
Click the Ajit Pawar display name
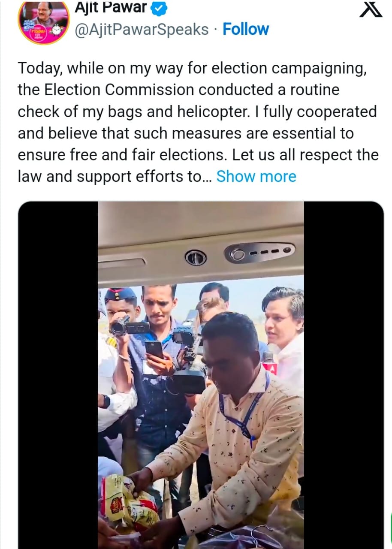click(111, 7)
